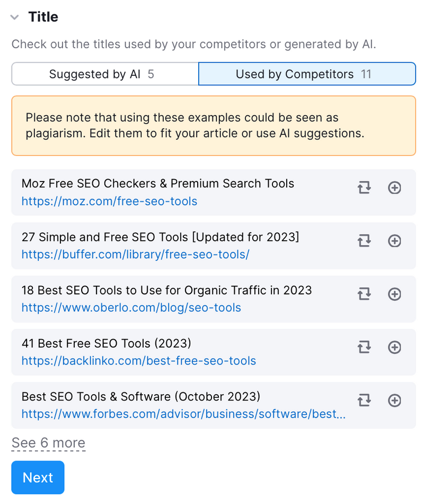Rephrase the 41 Best Free SEO Tools title
The height and width of the screenshot is (504, 424).
[364, 347]
